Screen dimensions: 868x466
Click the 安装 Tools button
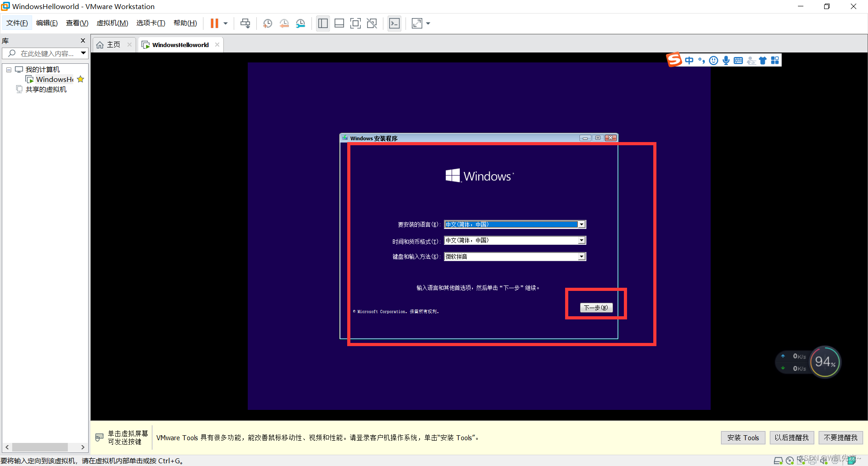743,437
